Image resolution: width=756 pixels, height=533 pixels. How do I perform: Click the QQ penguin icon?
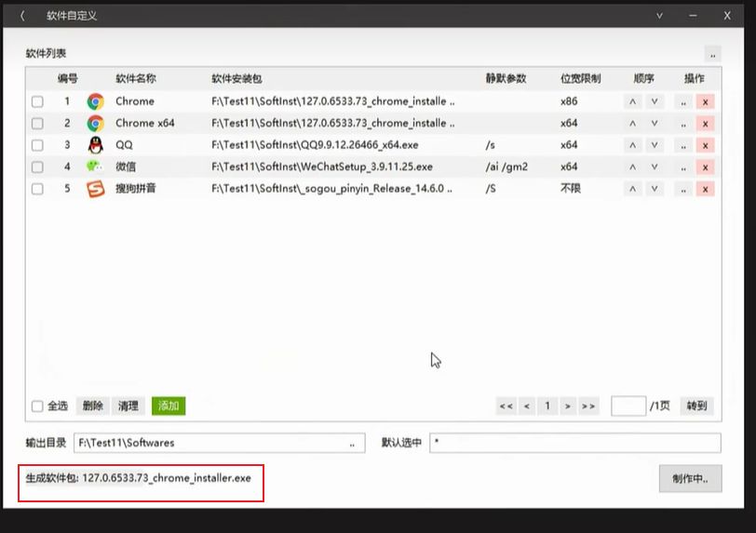click(95, 145)
